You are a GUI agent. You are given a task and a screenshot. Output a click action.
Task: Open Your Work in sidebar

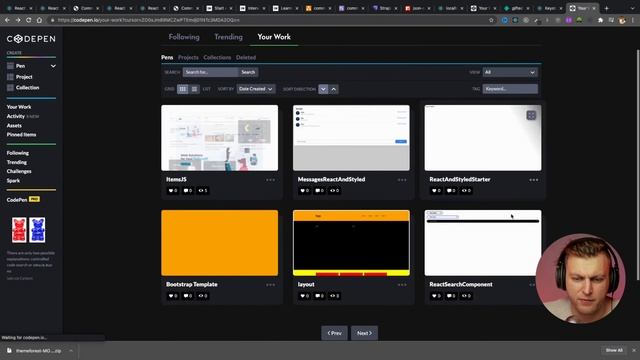point(19,107)
